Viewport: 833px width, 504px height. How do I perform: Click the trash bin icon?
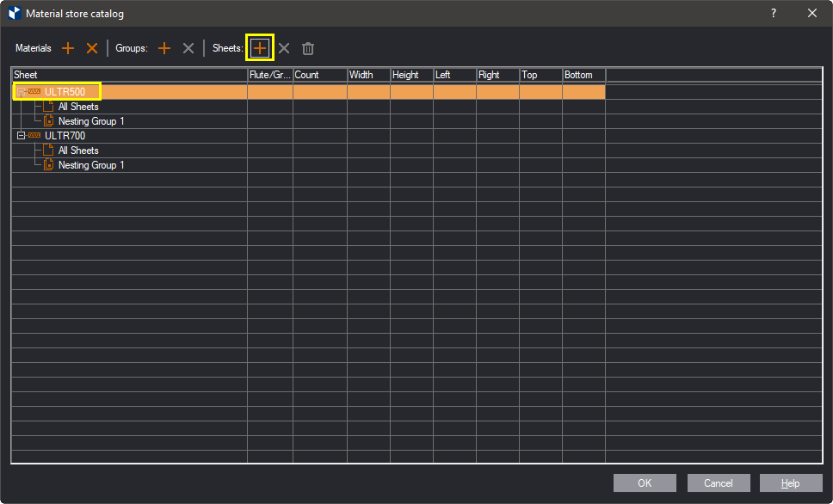pos(308,48)
